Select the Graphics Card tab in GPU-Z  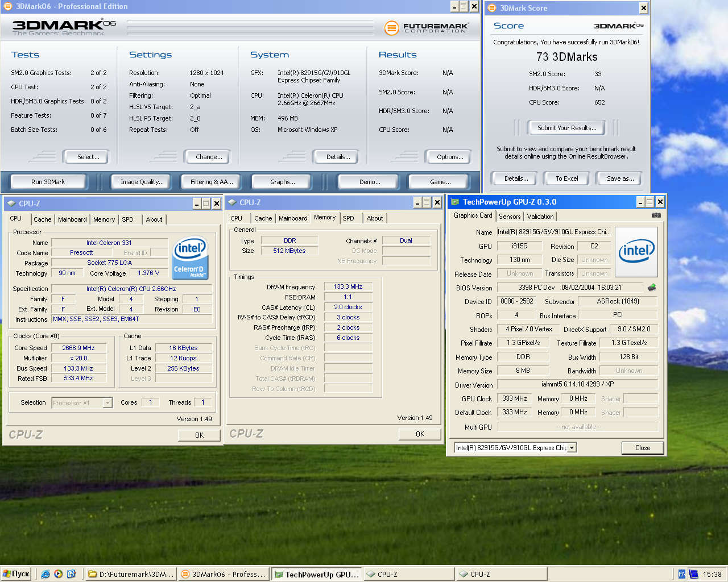click(473, 215)
